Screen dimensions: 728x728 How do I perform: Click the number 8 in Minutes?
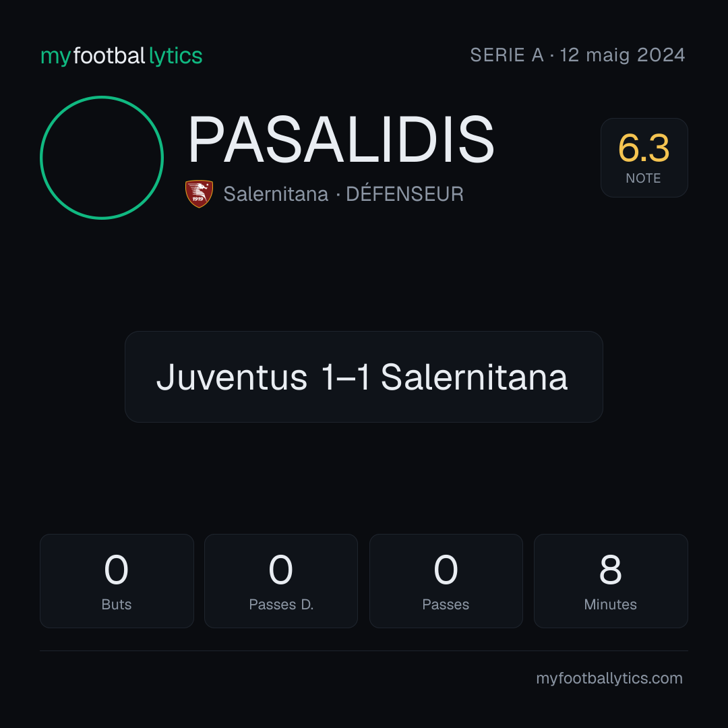pos(611,570)
